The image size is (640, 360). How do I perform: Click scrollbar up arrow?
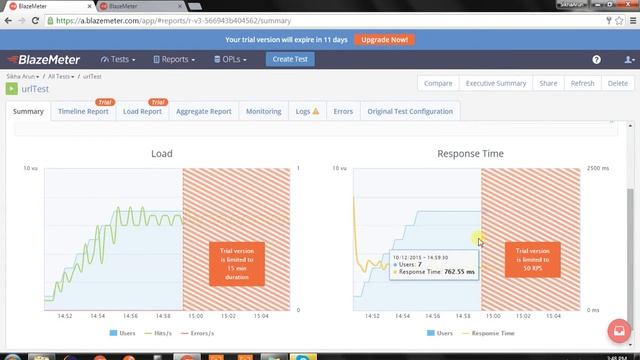point(630,126)
